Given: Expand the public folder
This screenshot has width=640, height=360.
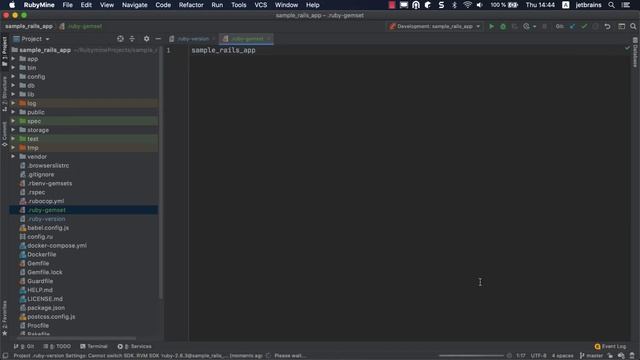Looking at the screenshot, I should pos(13,112).
